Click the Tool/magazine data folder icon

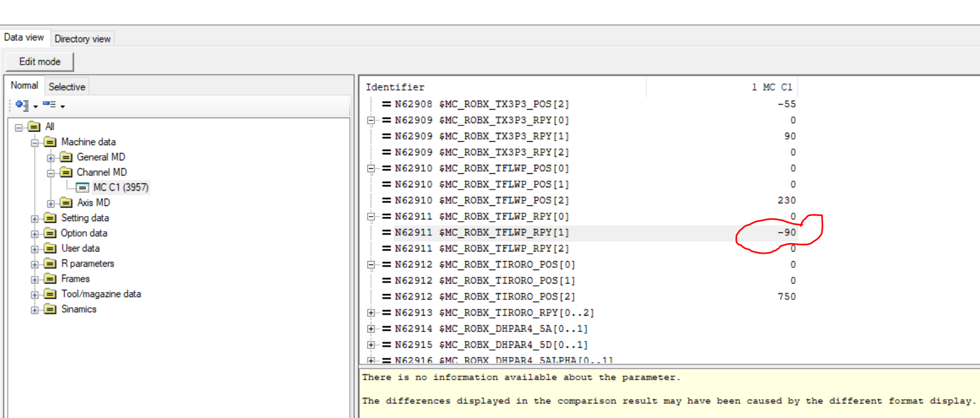point(50,294)
